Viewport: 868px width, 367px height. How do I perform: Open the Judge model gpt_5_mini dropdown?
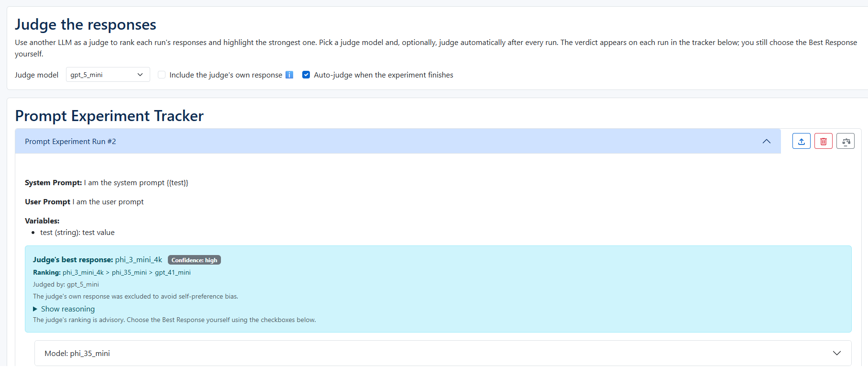click(x=108, y=75)
